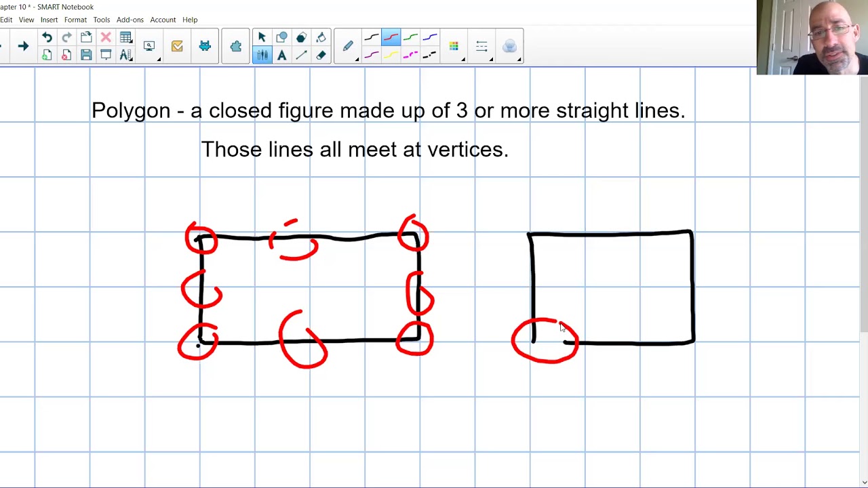Click the blue monster activity icon
868x488 pixels.
205,46
